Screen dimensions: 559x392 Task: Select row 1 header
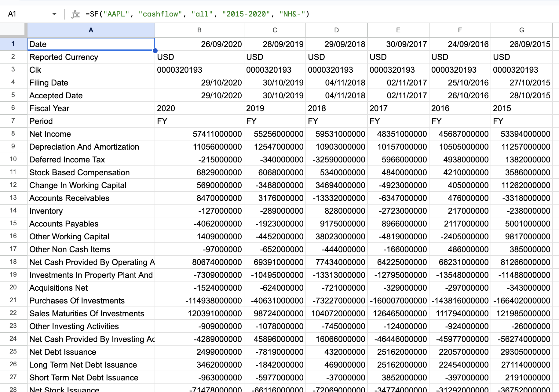[x=13, y=44]
